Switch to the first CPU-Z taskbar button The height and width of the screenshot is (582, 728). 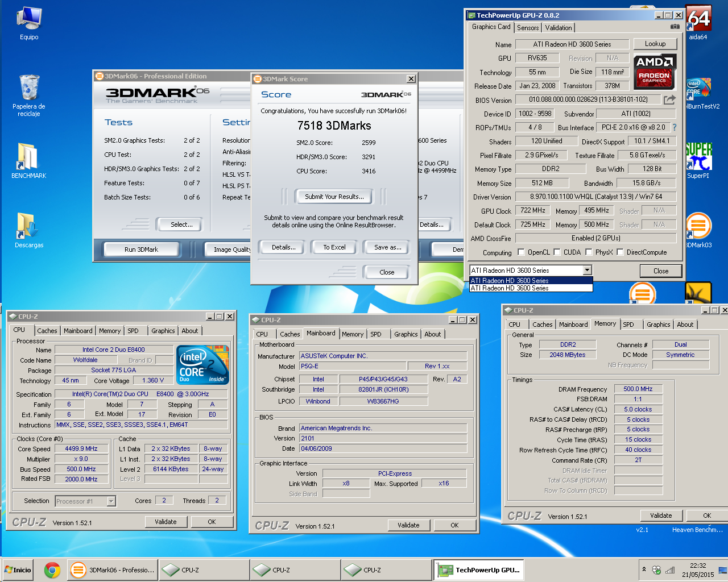point(204,569)
